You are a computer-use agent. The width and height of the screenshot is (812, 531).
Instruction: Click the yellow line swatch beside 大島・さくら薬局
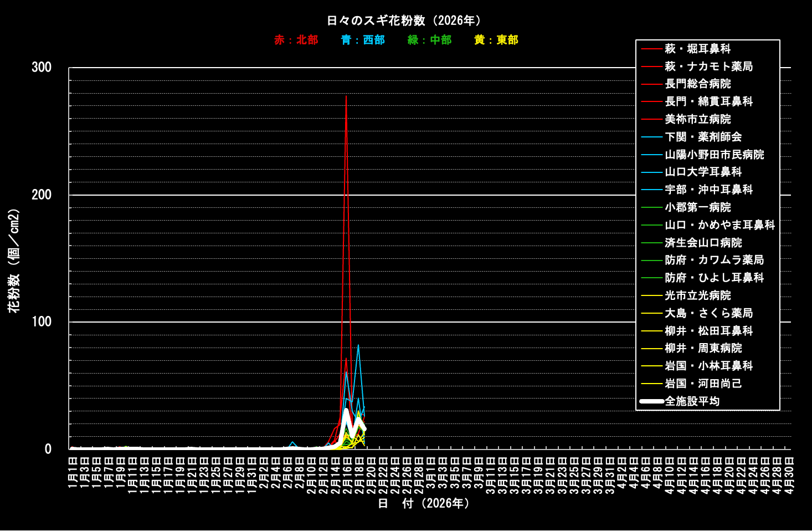(x=651, y=313)
